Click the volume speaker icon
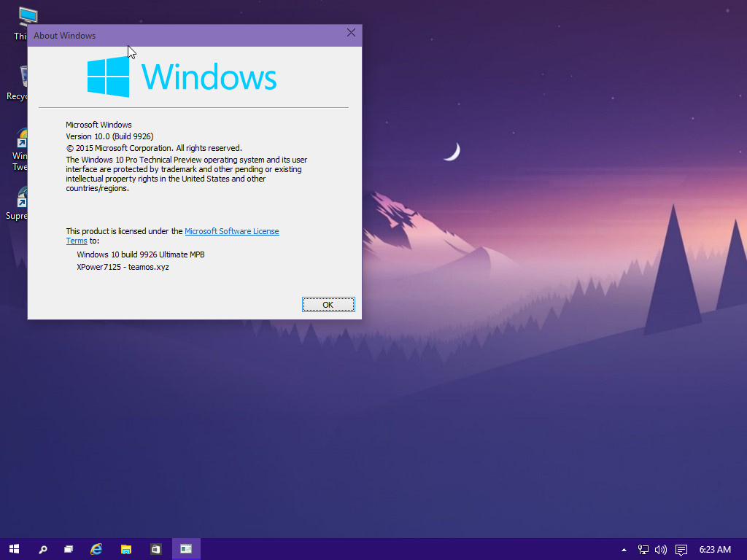This screenshot has width=747, height=560. 661,550
